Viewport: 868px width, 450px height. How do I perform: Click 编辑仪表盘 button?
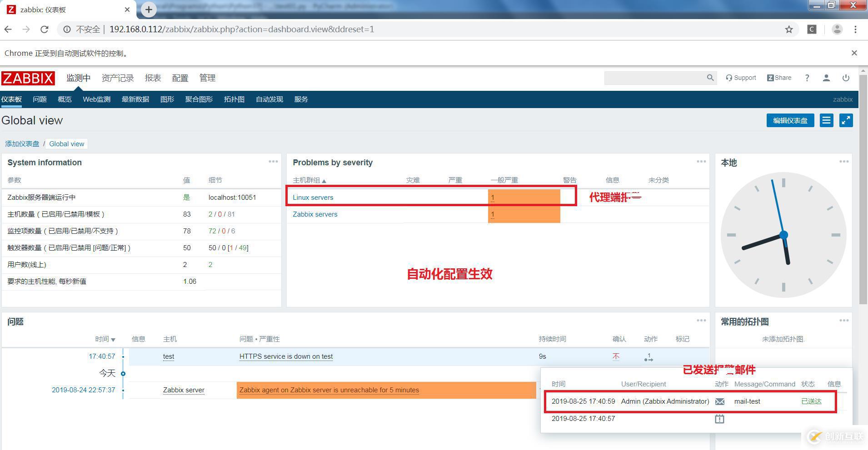click(x=790, y=120)
